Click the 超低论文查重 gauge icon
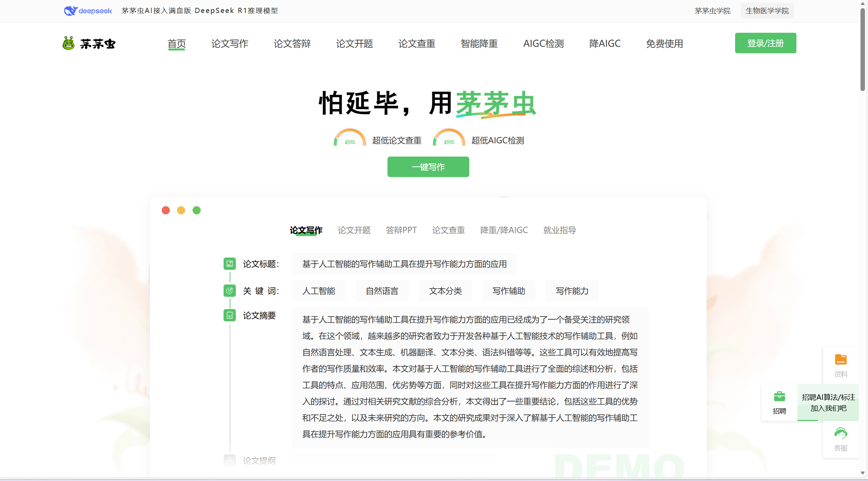This screenshot has height=481, width=868. click(350, 138)
